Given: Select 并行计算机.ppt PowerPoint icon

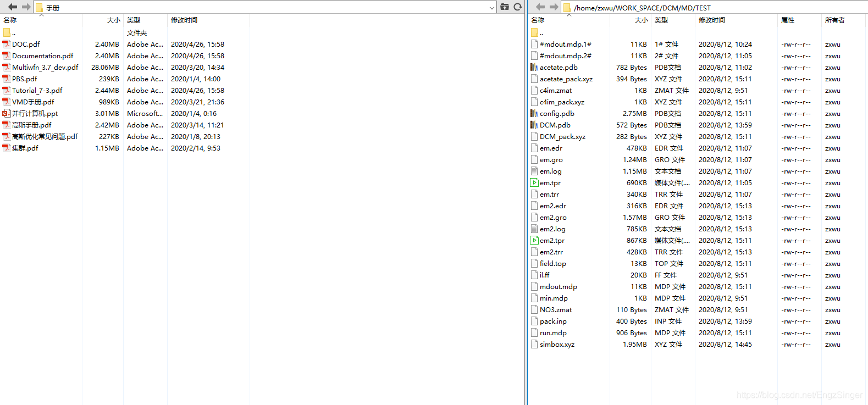Looking at the screenshot, I should (7, 113).
